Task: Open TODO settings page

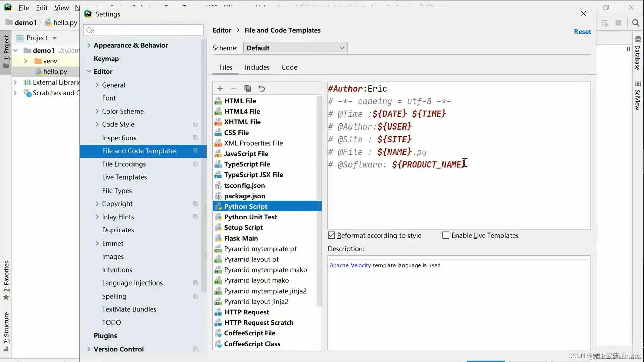Action: coord(111,322)
